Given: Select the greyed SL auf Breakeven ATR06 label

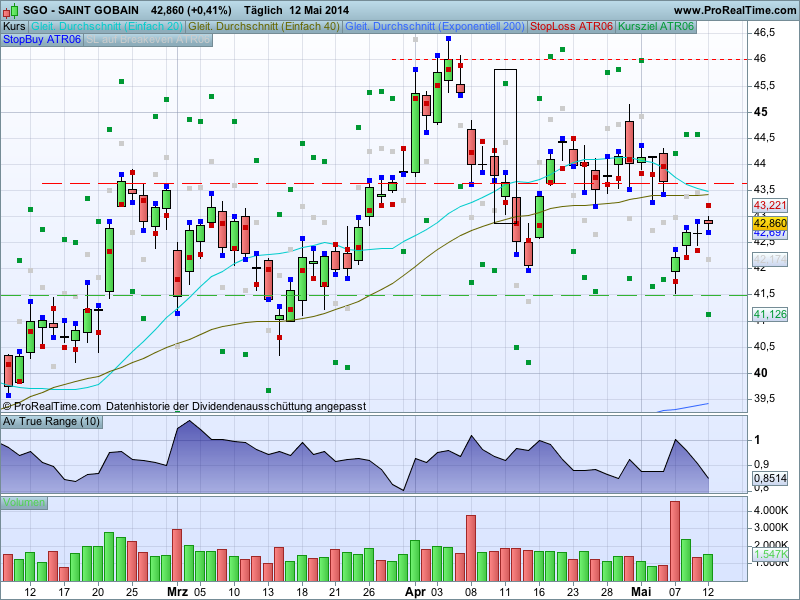Looking at the screenshot, I should pyautogui.click(x=148, y=39).
